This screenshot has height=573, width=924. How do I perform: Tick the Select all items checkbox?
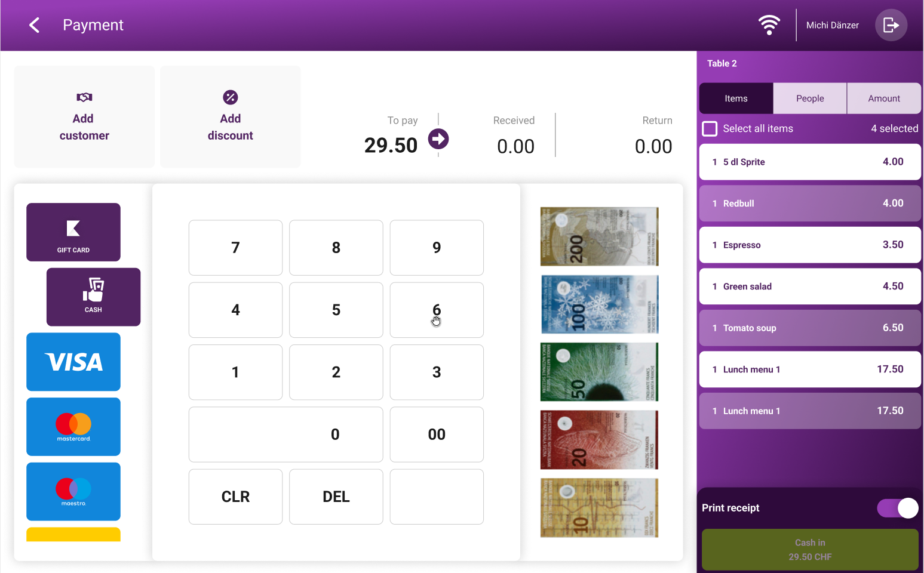(710, 129)
